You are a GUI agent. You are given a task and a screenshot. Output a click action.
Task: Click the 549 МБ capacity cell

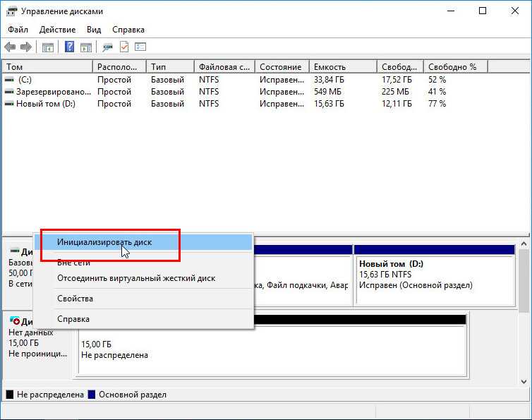click(x=327, y=92)
